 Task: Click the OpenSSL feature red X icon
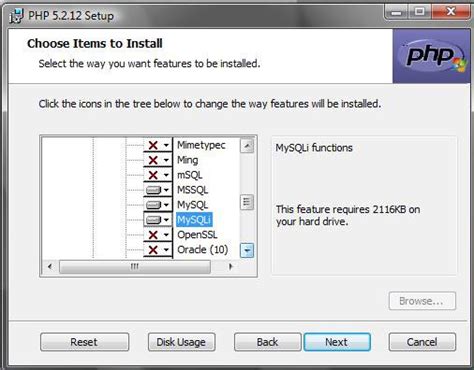click(x=153, y=235)
